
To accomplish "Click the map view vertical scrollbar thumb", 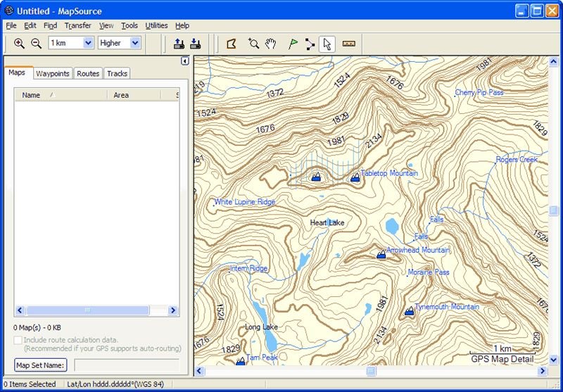I will point(553,210).
